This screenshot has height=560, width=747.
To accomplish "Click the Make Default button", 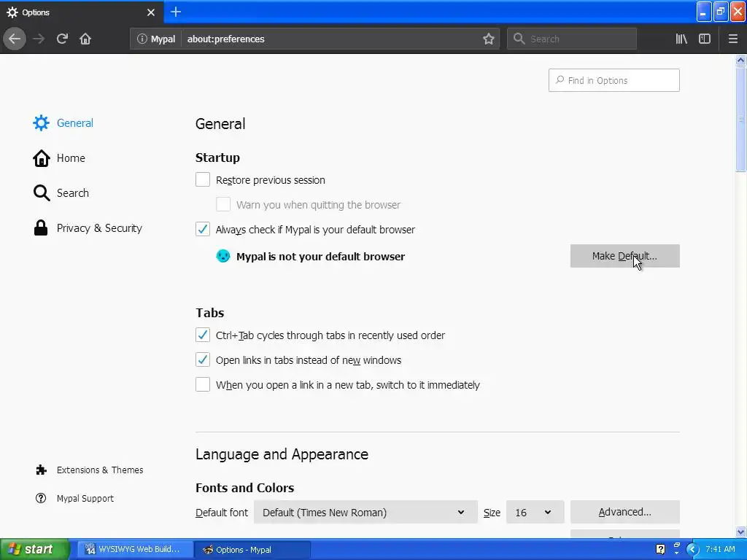I will pyautogui.click(x=624, y=256).
